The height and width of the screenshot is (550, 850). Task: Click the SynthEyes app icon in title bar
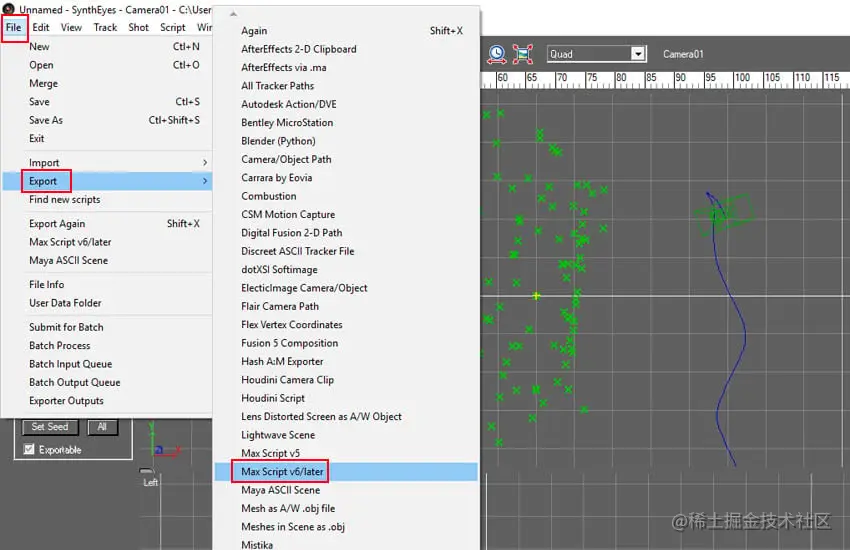click(x=9, y=9)
